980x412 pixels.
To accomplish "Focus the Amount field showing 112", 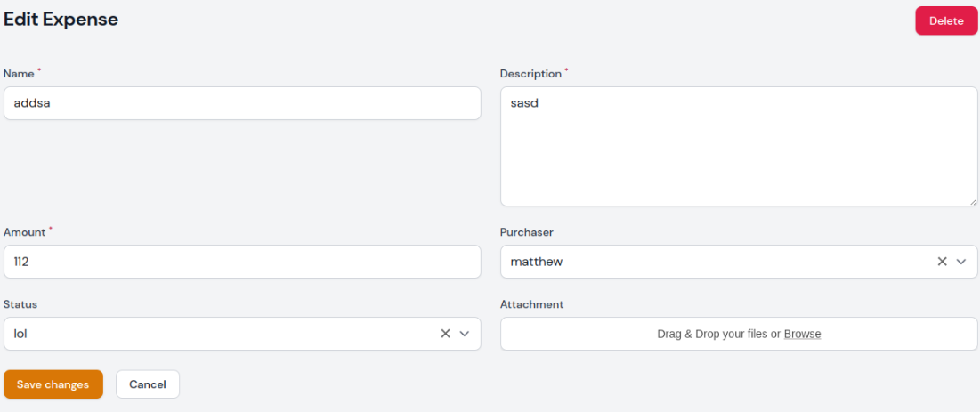I will (x=242, y=262).
